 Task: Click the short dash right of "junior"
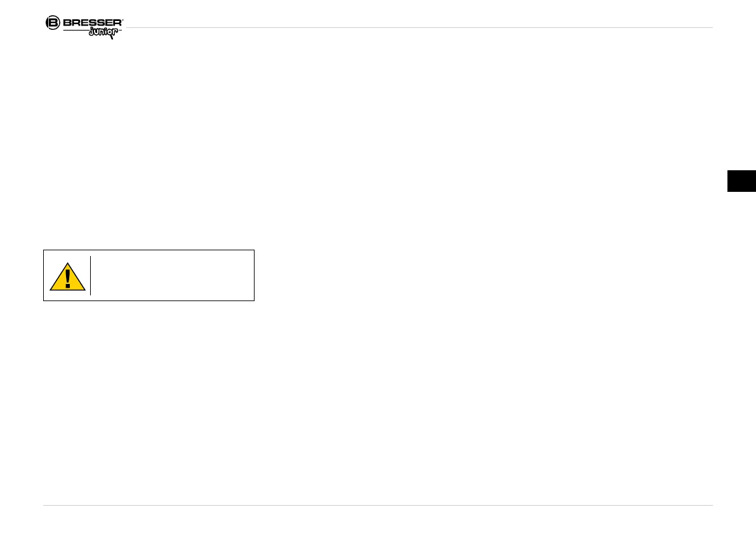120,30
